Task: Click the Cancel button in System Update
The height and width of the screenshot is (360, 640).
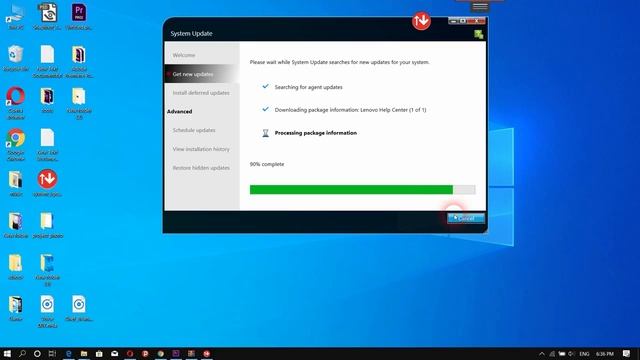Action: tap(466, 218)
